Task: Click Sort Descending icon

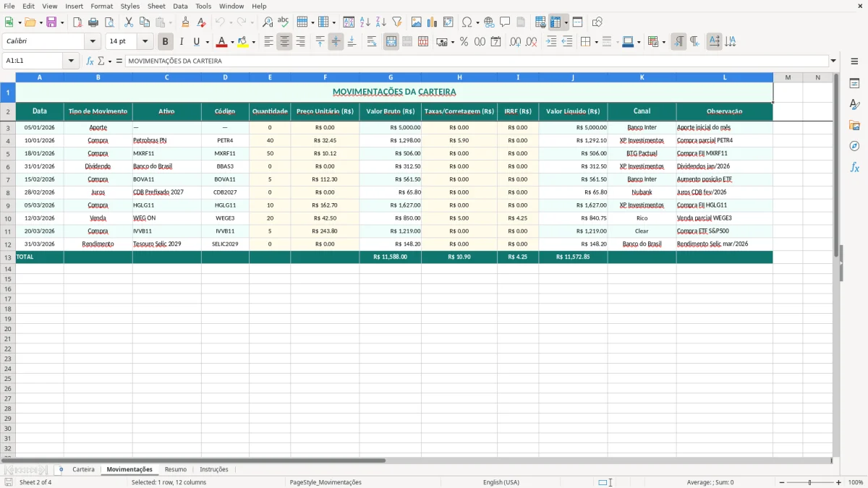Action: click(x=381, y=22)
